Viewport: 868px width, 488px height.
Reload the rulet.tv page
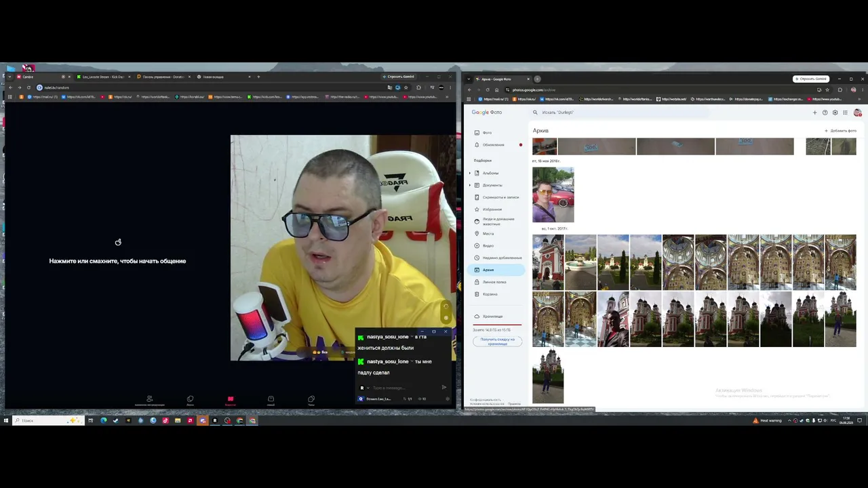click(28, 87)
